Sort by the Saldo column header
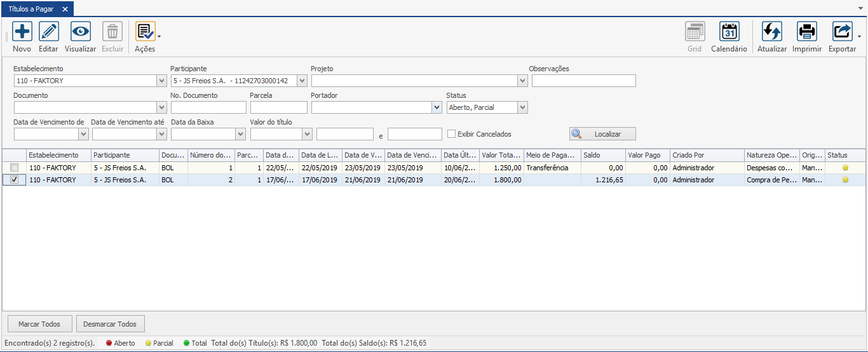Image resolution: width=868 pixels, height=352 pixels. coord(602,155)
